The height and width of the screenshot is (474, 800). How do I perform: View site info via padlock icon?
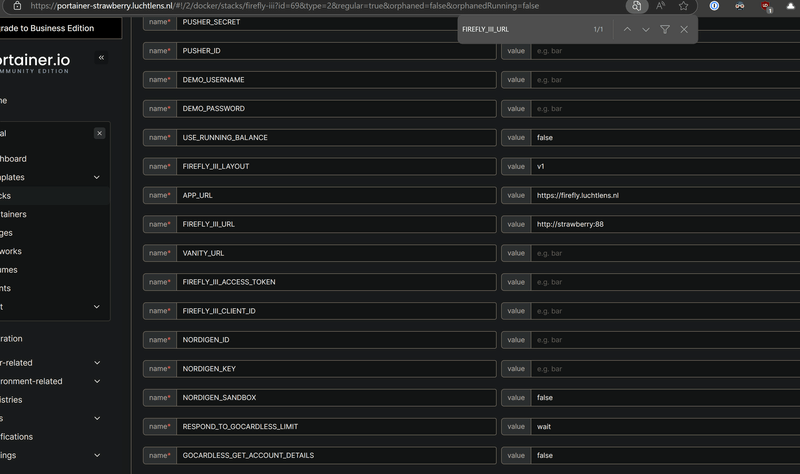coord(17,6)
